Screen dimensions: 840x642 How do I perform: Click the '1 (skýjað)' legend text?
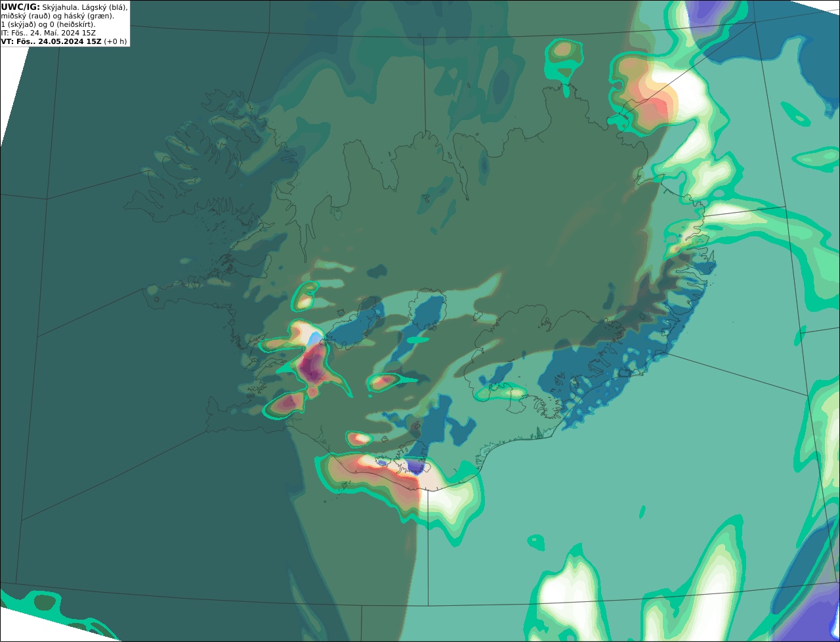coord(19,24)
